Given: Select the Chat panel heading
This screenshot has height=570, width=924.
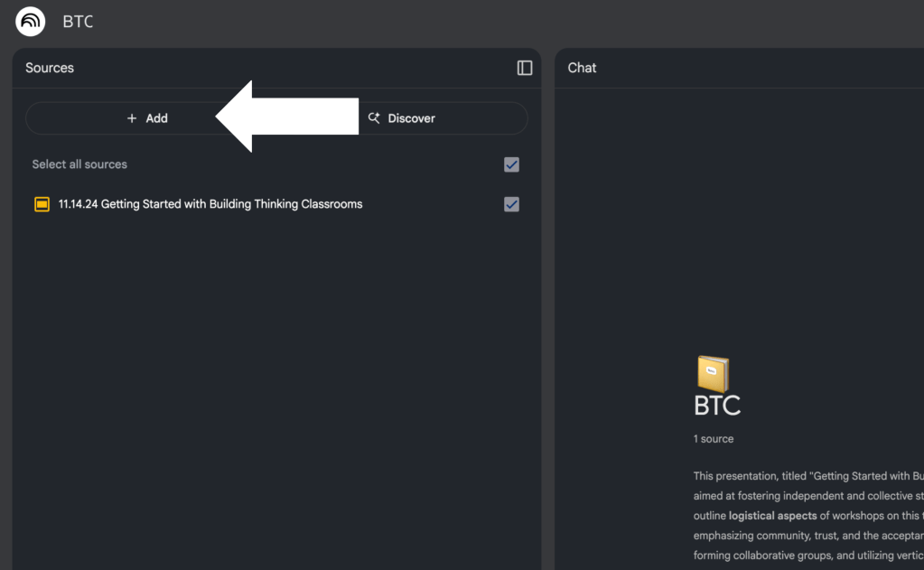Looking at the screenshot, I should tap(582, 68).
